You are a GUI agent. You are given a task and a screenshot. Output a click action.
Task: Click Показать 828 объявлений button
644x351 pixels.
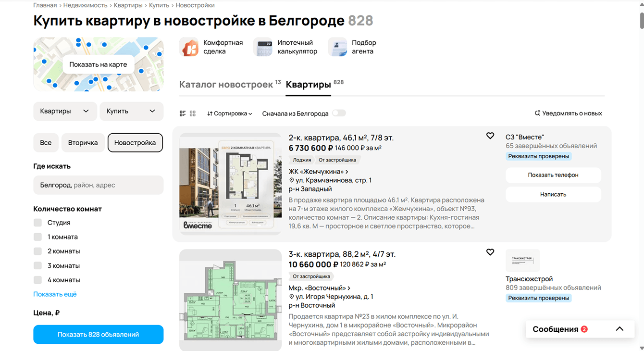coord(98,335)
